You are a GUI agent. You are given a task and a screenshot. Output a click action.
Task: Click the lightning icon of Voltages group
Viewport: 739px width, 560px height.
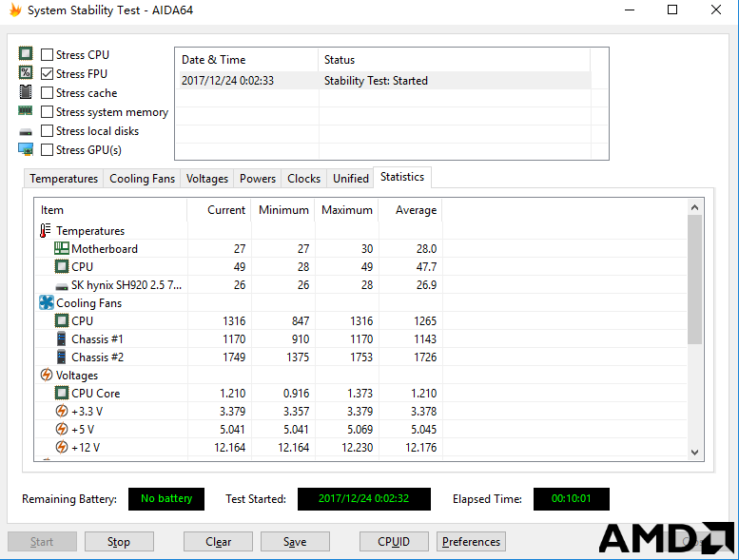point(47,375)
